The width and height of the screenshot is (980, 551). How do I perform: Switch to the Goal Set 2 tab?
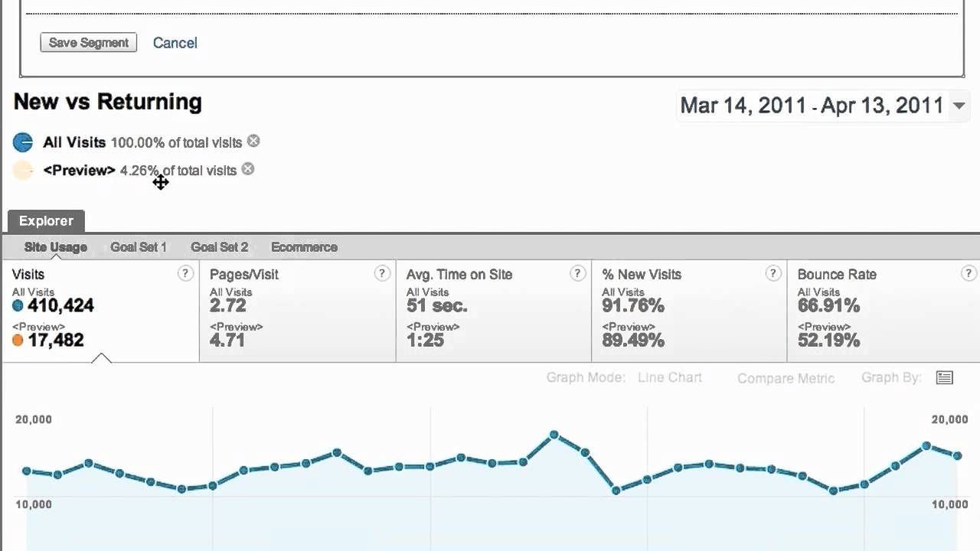coord(220,247)
